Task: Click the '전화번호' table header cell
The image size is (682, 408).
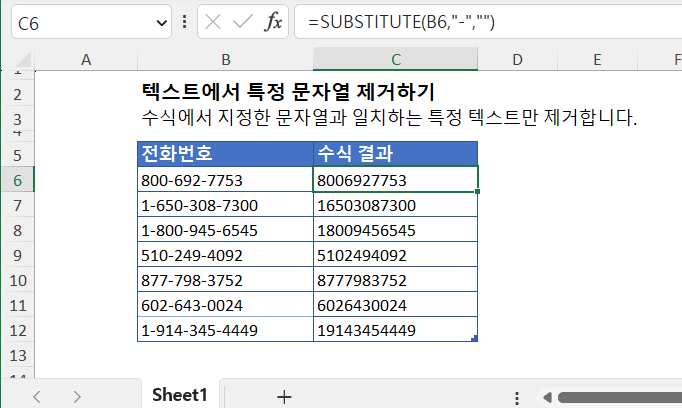Action: tap(225, 154)
